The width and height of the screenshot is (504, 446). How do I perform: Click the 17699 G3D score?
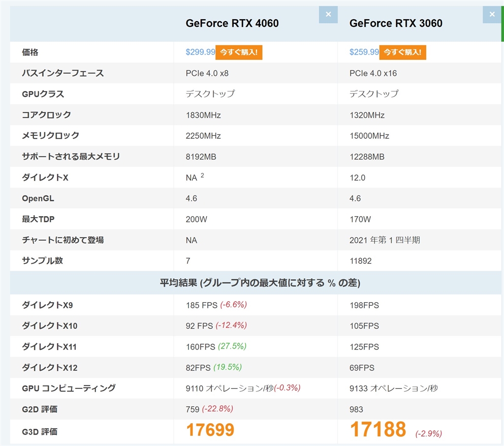point(210,430)
